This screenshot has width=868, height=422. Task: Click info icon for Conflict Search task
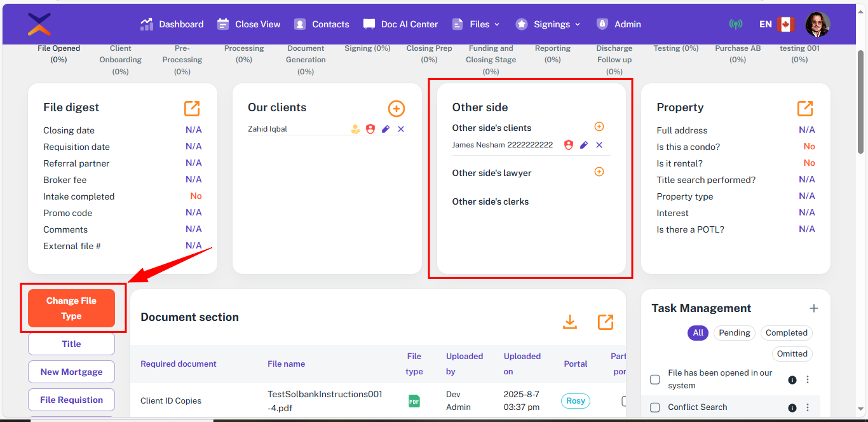[792, 408]
